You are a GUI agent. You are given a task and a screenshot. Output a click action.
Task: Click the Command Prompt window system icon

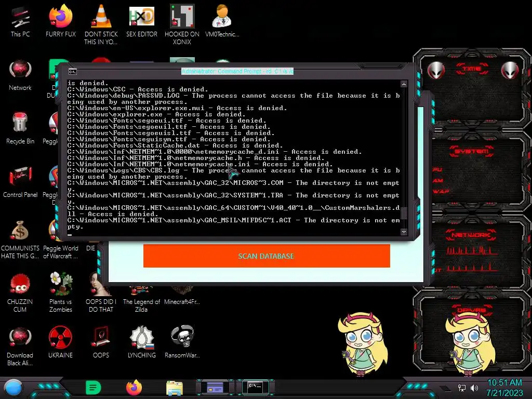coord(73,72)
